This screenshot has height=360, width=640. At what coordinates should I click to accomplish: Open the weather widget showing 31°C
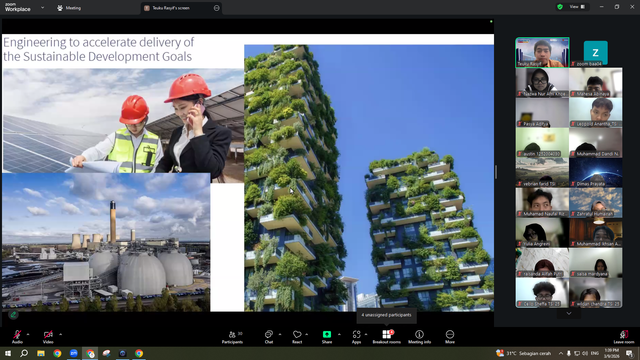(523, 353)
